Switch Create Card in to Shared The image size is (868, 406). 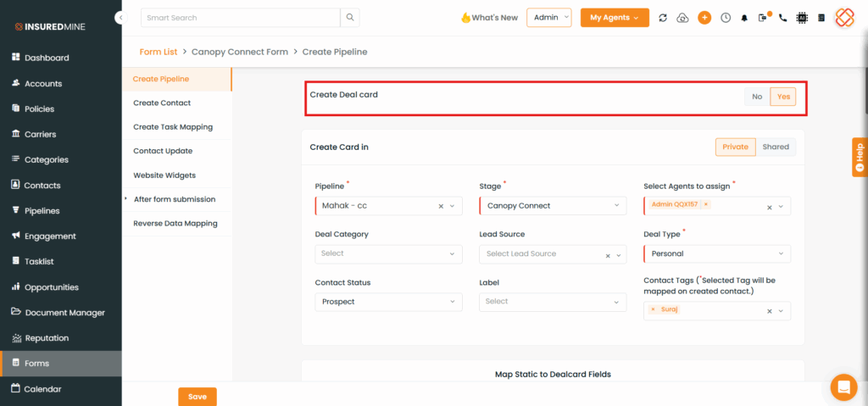pyautogui.click(x=775, y=147)
